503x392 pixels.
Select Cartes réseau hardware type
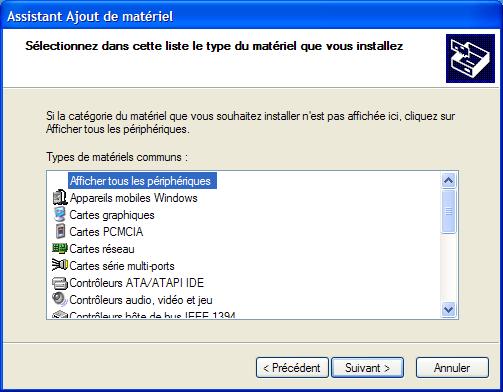coord(102,249)
